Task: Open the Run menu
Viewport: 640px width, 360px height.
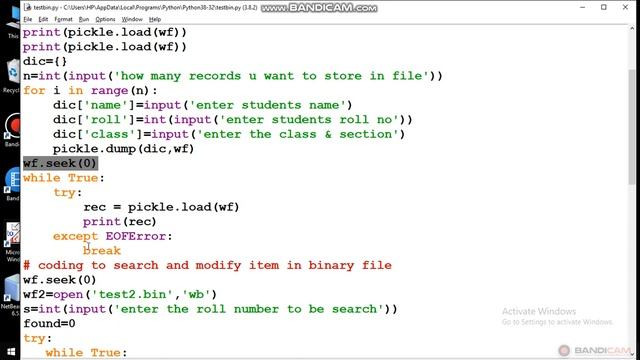Action: click(x=84, y=19)
